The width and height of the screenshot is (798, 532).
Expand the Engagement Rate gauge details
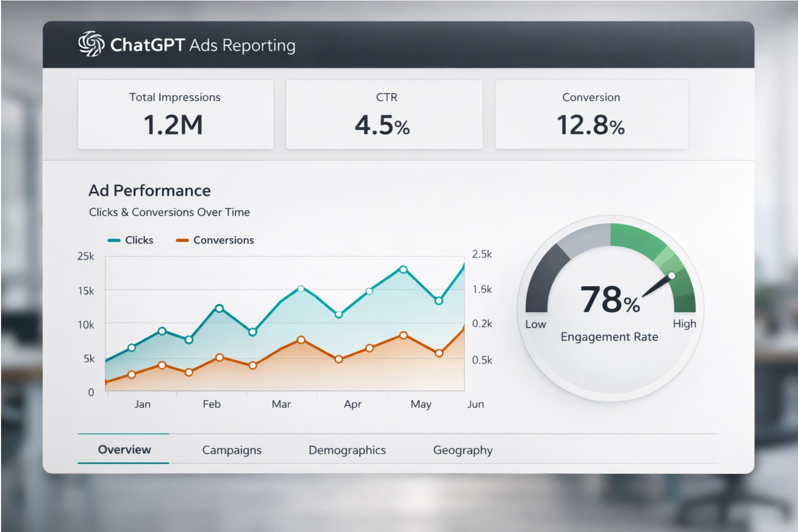click(x=609, y=337)
